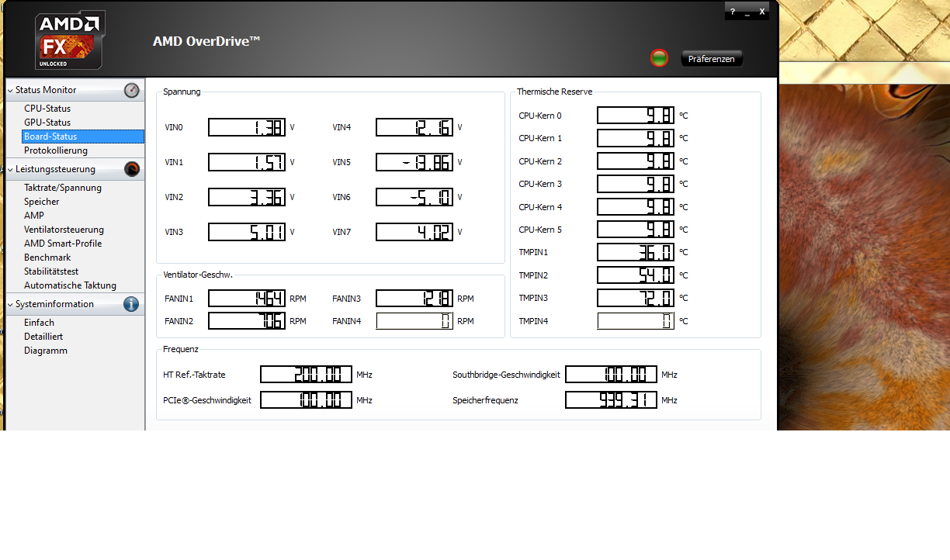
Task: Click the green status indicator light
Action: click(659, 58)
